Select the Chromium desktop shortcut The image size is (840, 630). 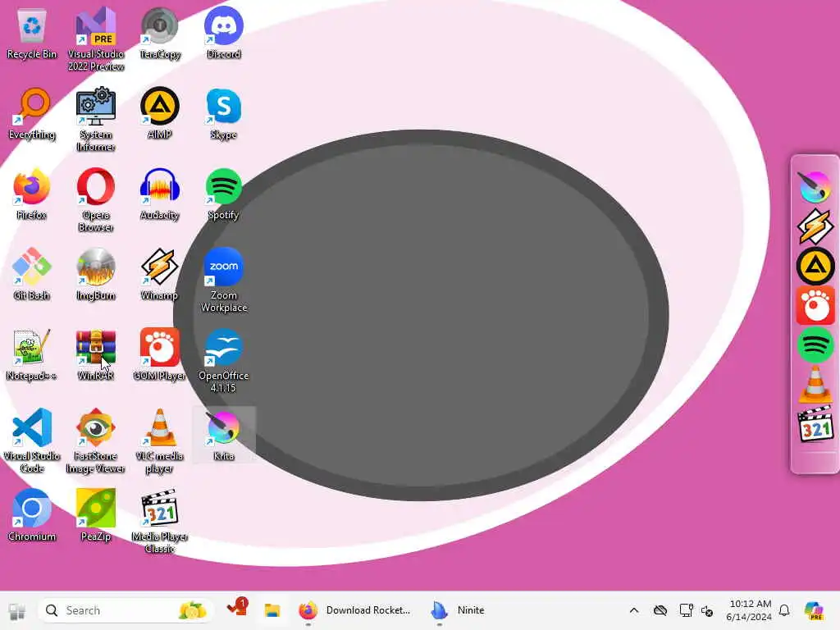pos(32,515)
